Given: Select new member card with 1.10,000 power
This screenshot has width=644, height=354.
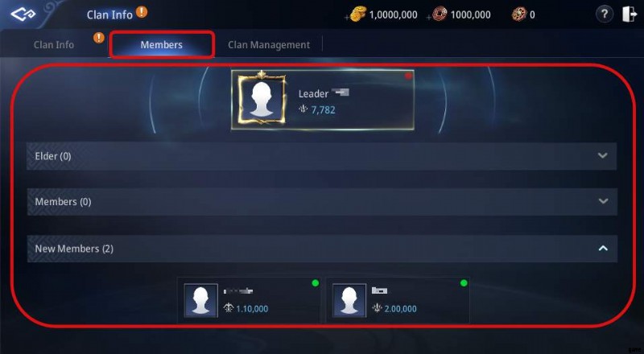Looking at the screenshot, I should [x=249, y=301].
